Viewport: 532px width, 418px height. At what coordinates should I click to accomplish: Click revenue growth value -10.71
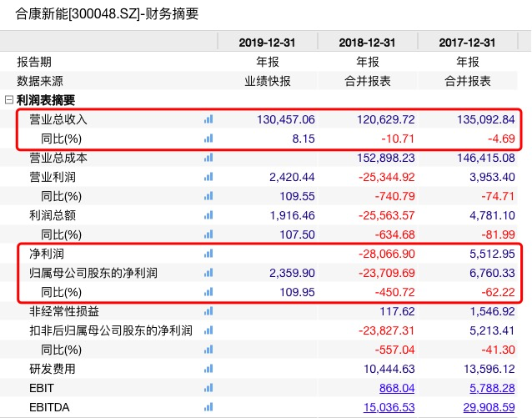(x=398, y=138)
